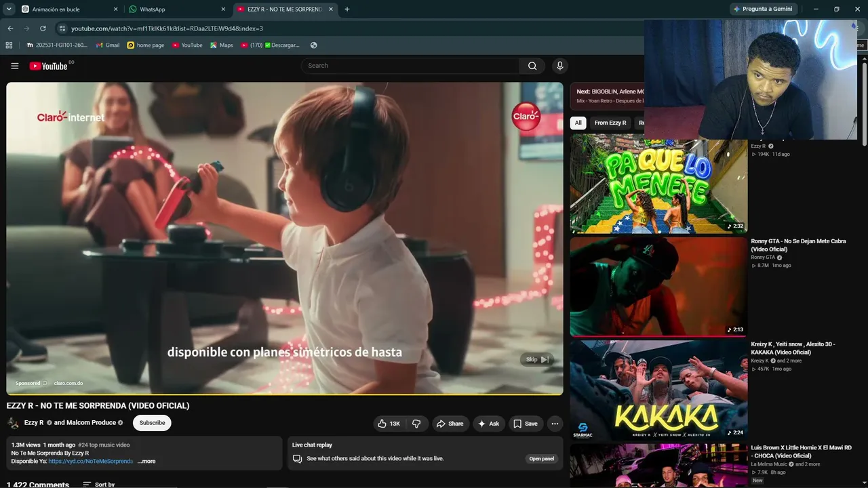Open more actions three-dot menu

(555, 424)
